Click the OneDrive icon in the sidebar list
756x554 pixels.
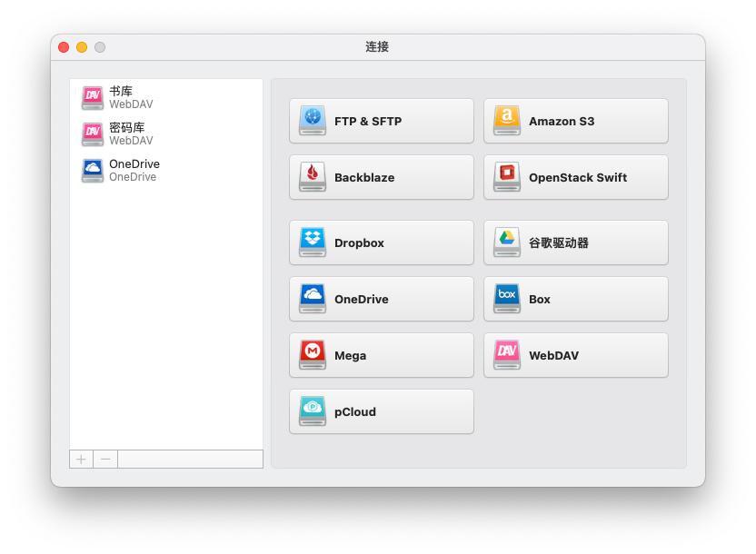tap(93, 171)
